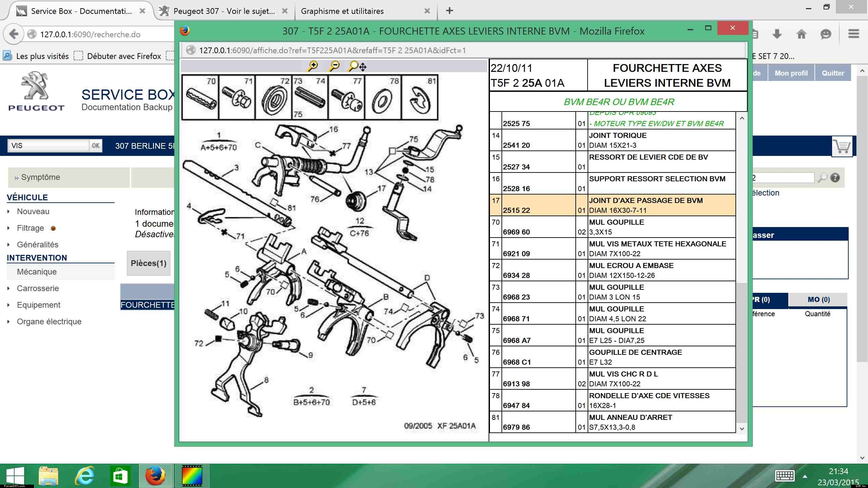This screenshot has height=488, width=868.
Task: Expand Généralités in vehicle menu
Action: coord(38,245)
